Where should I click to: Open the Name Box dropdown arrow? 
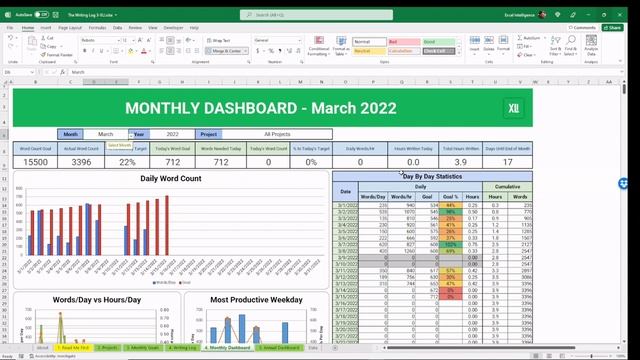[32, 72]
